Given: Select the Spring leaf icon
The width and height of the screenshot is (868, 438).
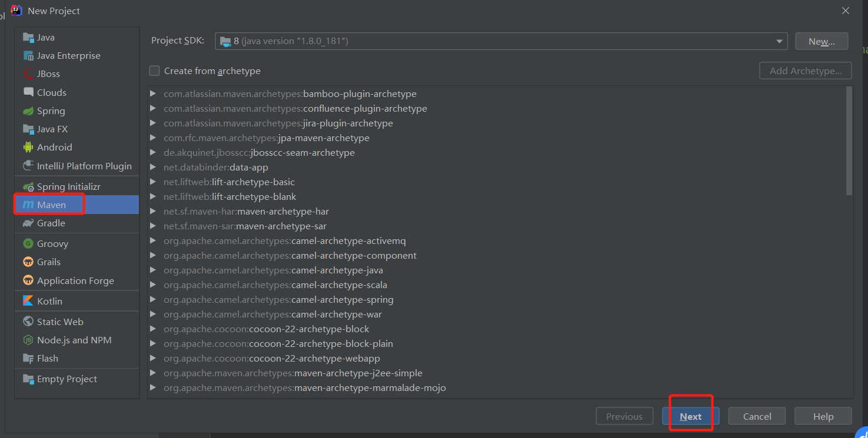Looking at the screenshot, I should (x=28, y=111).
